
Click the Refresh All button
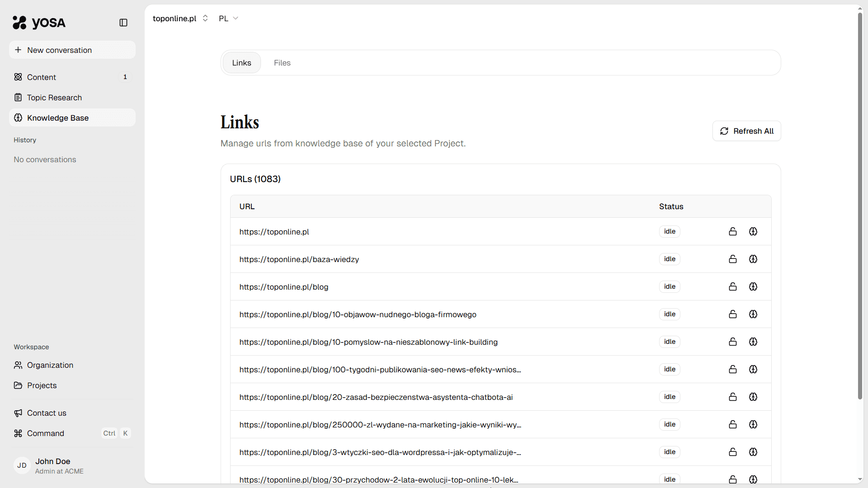(x=746, y=131)
